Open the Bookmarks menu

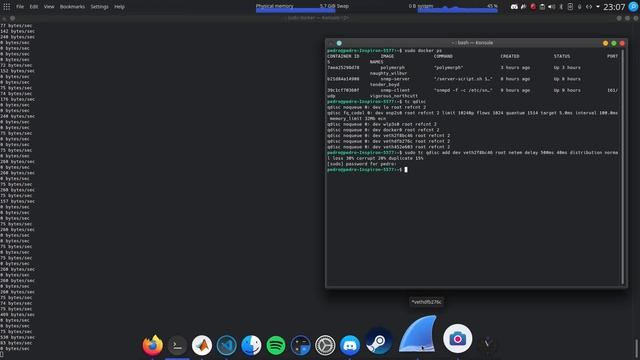pos(72,7)
